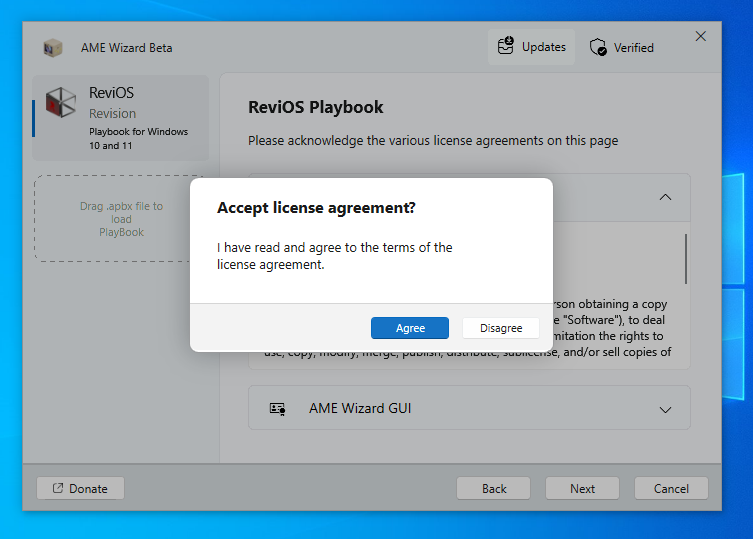Collapse the open license section chevron
Viewport: 753px width, 539px height.
[x=665, y=197]
